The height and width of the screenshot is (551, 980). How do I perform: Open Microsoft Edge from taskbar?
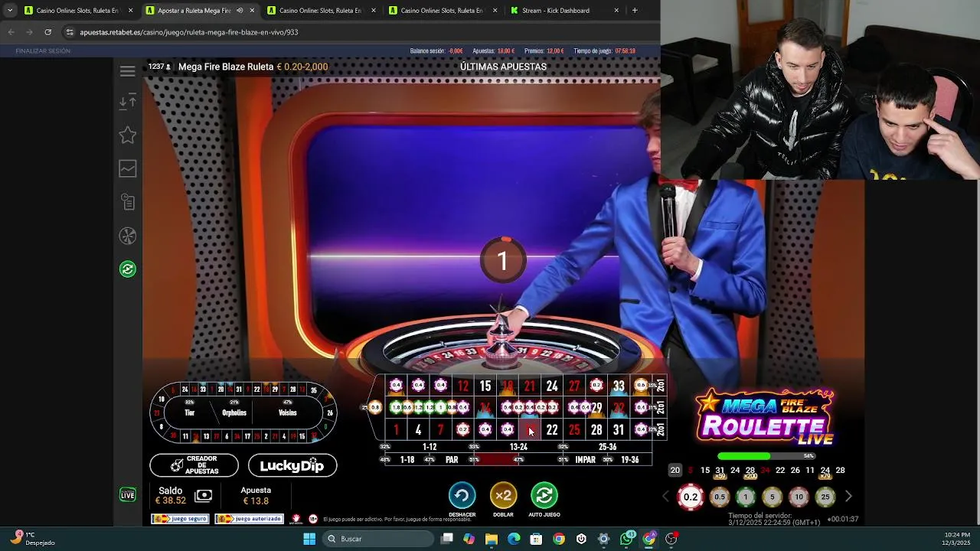(x=514, y=539)
